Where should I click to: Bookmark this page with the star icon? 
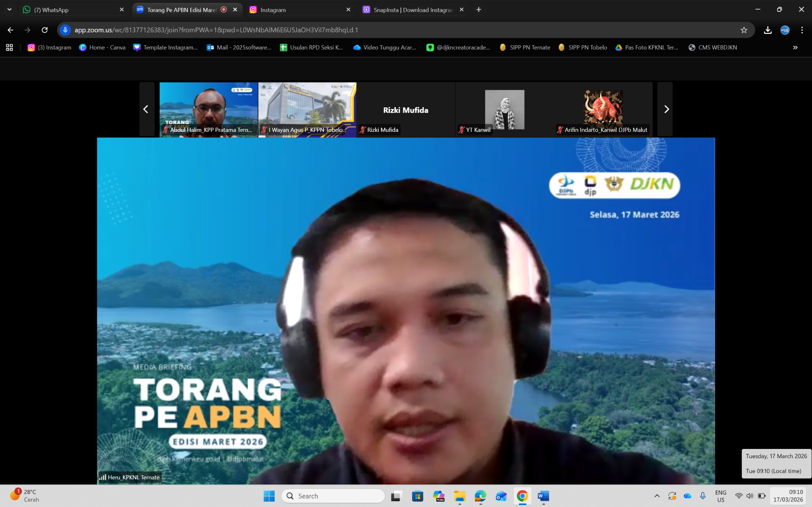(744, 30)
